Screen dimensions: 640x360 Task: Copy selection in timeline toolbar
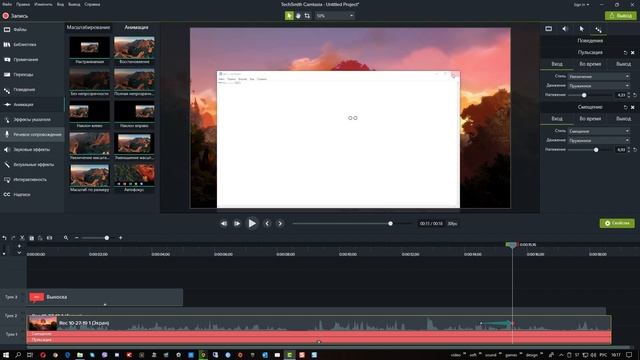click(x=31, y=238)
